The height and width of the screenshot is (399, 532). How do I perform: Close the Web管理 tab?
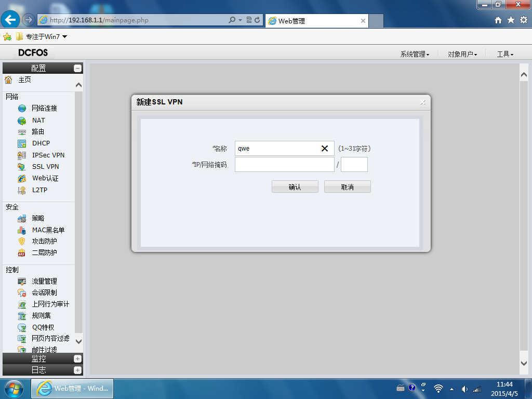363,21
